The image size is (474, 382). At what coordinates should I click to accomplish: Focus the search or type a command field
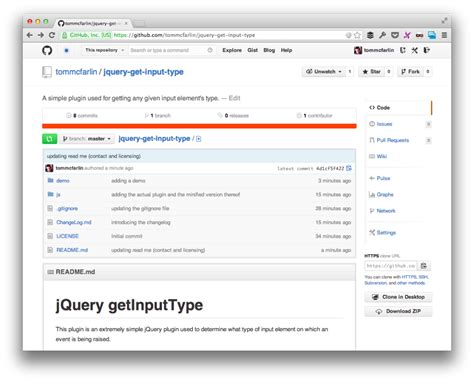(x=171, y=50)
